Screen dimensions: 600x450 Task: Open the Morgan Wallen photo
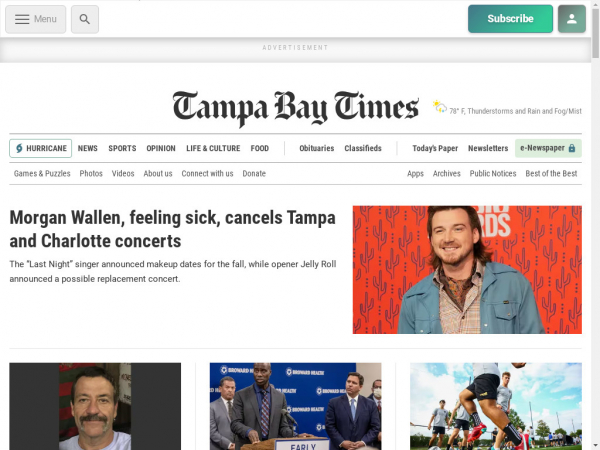(467, 270)
